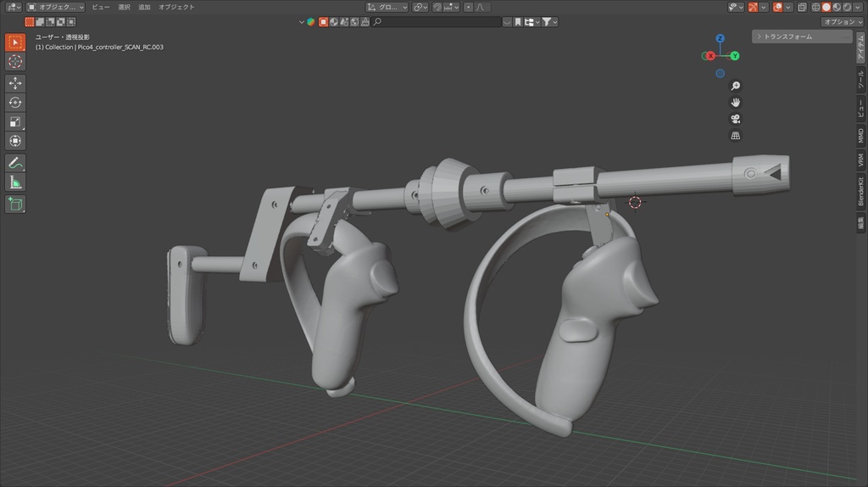Expand the トランスフォーム panel
This screenshot has height=487, width=868.
[802, 36]
